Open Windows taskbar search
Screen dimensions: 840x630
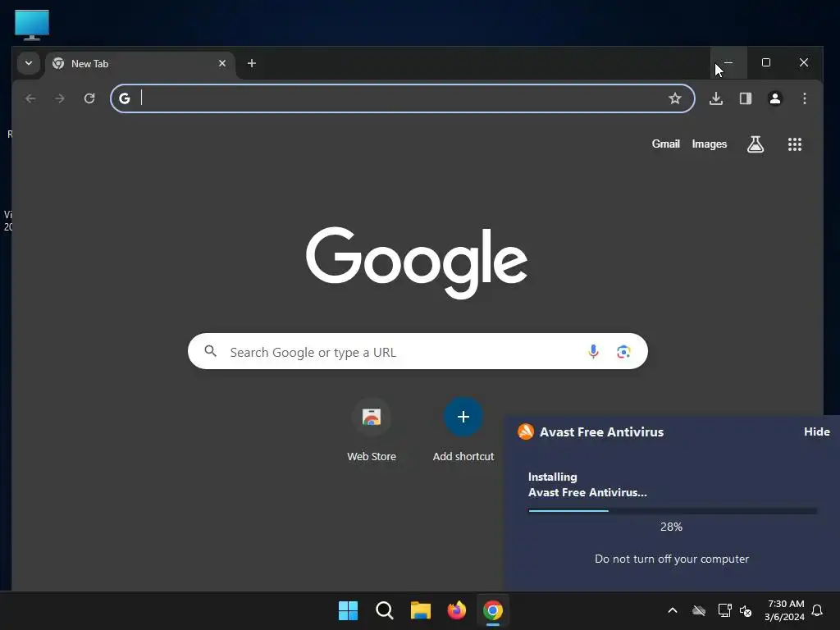tap(384, 610)
